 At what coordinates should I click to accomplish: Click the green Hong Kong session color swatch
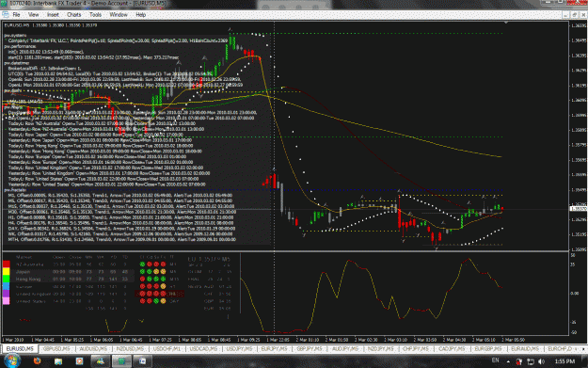pyautogui.click(x=7, y=279)
